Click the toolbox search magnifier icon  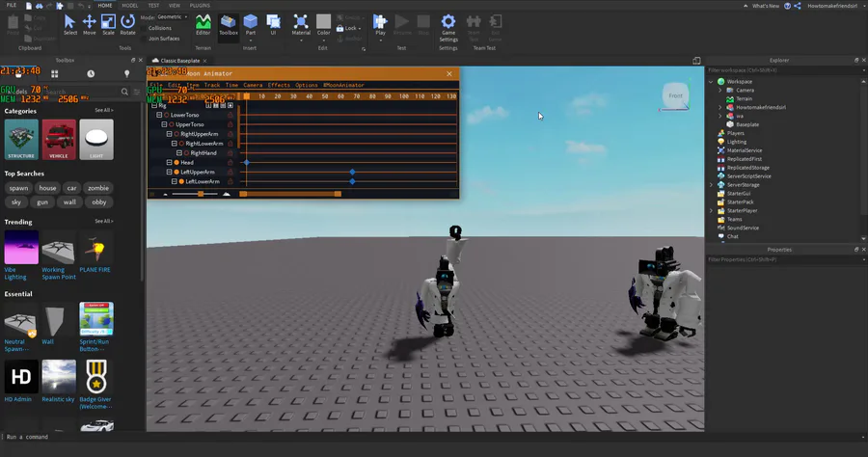point(124,92)
